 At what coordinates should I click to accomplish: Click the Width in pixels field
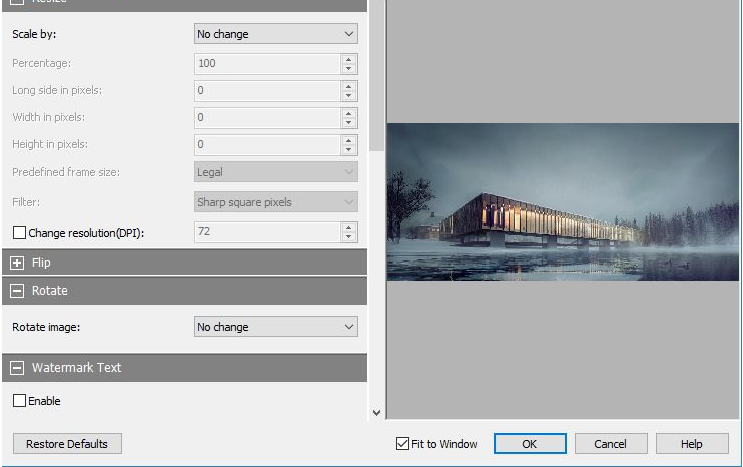point(267,117)
